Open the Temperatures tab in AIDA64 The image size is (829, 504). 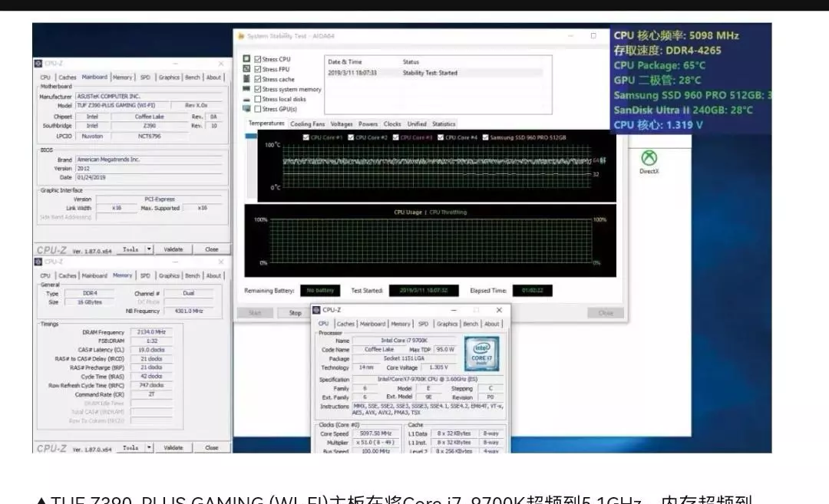(266, 123)
